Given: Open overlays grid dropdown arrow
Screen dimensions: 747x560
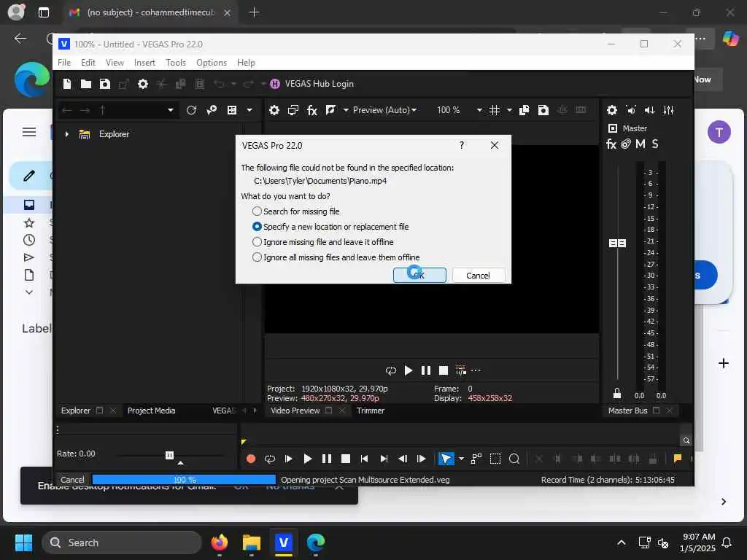Looking at the screenshot, I should (x=509, y=110).
